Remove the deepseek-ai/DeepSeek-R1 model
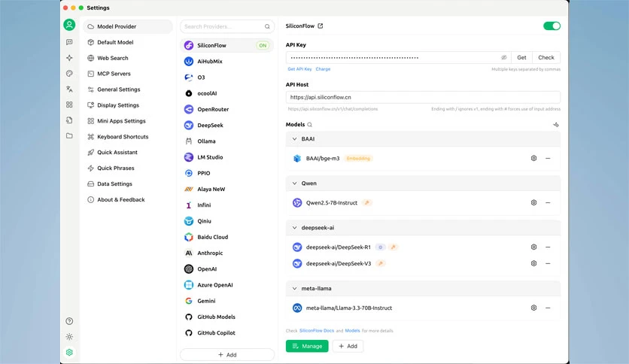Screen dimensions: 629x364 click(x=548, y=247)
